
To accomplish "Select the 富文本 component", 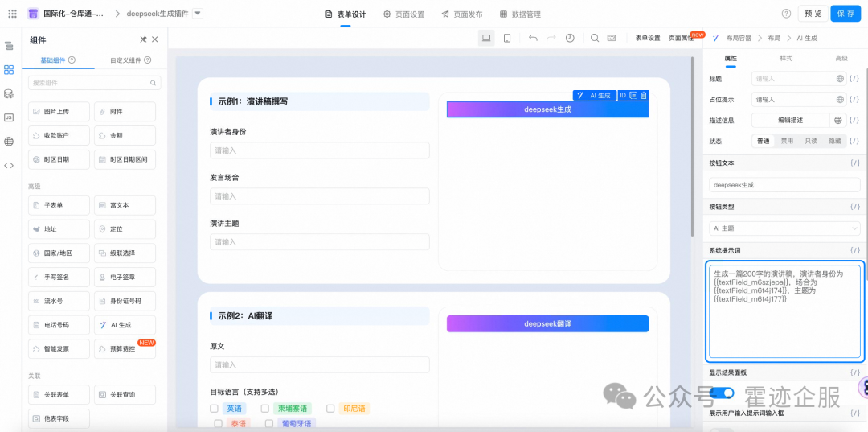I will pos(125,205).
